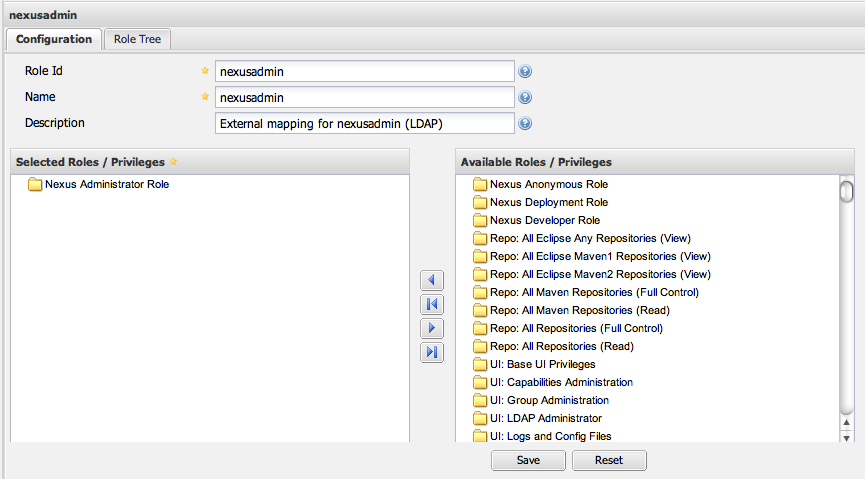The height and width of the screenshot is (479, 865).
Task: Click the remove all (last arrow) button
Action: point(432,352)
